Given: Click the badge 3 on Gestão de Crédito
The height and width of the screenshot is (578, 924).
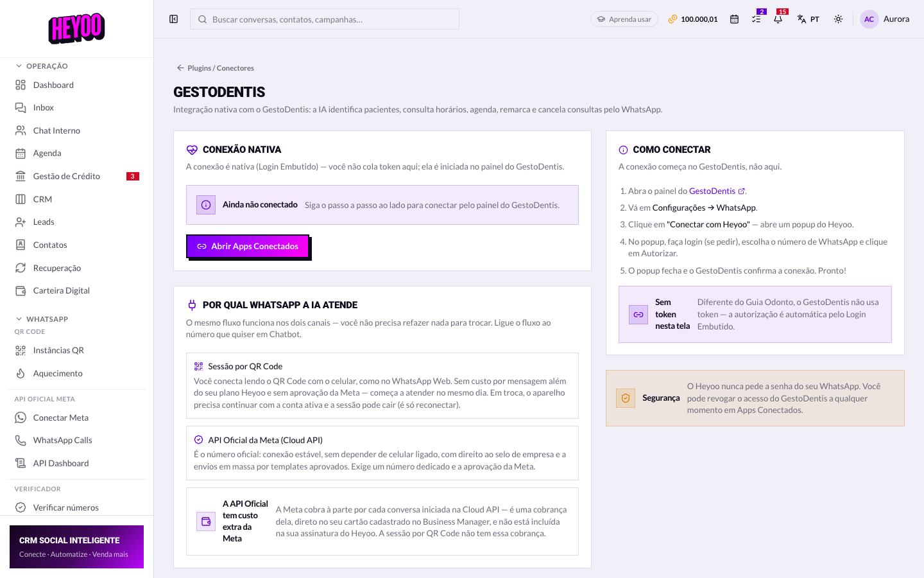Looking at the screenshot, I should tap(133, 176).
